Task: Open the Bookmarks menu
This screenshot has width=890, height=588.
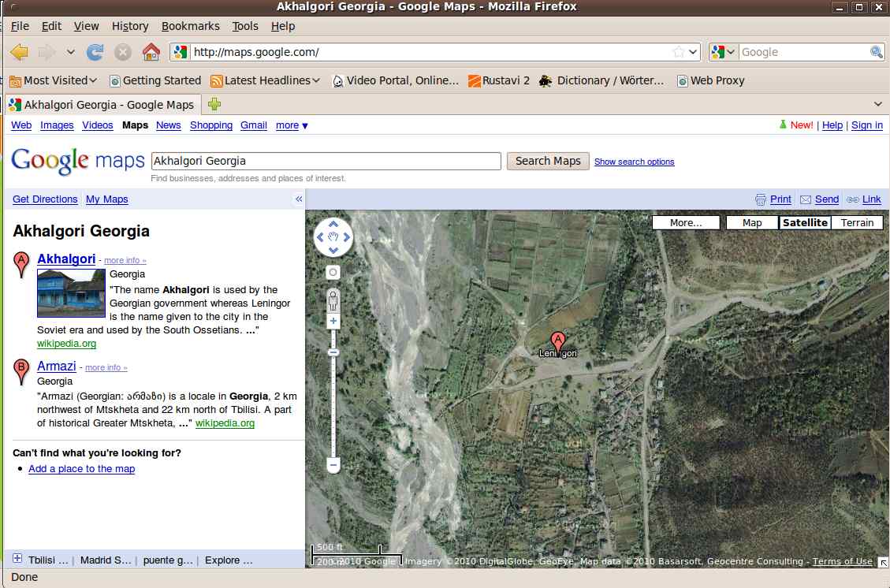Action: coord(190,26)
